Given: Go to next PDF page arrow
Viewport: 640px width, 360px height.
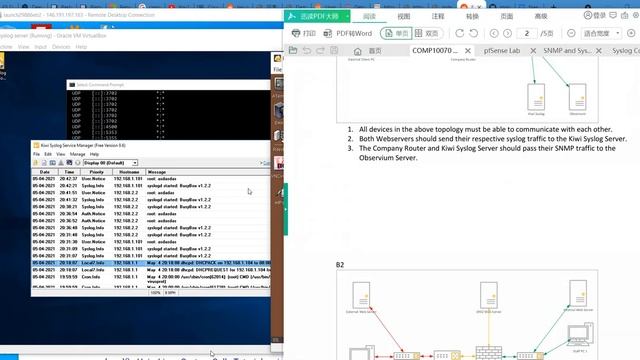Looking at the screenshot, I should [x=507, y=33].
